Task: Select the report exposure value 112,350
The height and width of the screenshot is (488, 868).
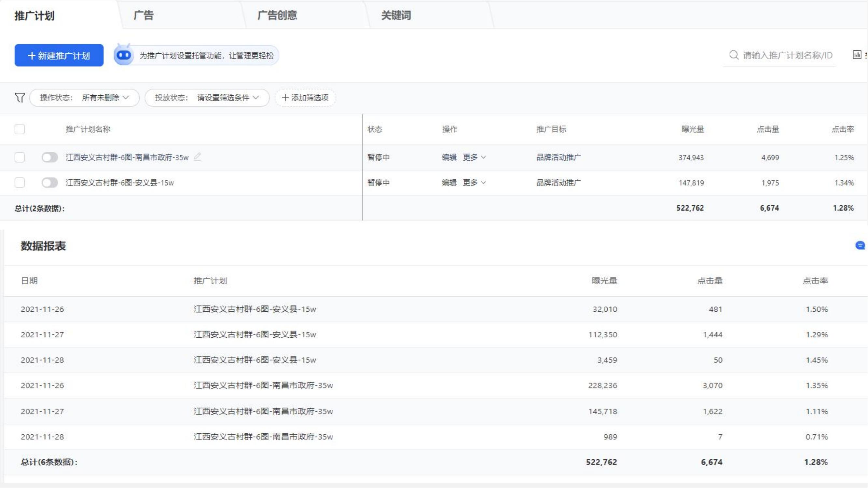Action: click(x=603, y=334)
